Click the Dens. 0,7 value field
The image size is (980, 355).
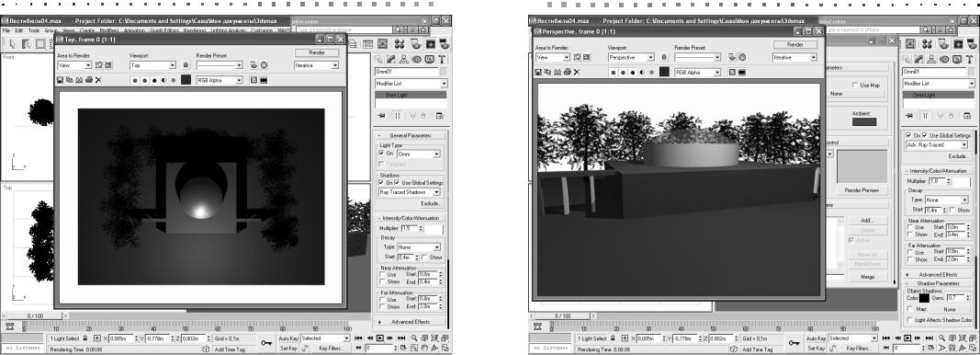pos(955,298)
